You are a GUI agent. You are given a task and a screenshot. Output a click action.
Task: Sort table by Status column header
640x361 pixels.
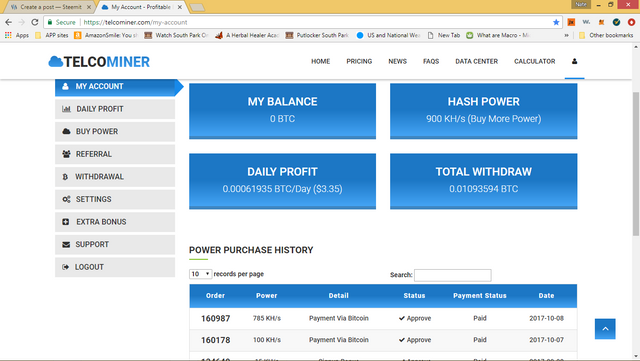point(414,296)
